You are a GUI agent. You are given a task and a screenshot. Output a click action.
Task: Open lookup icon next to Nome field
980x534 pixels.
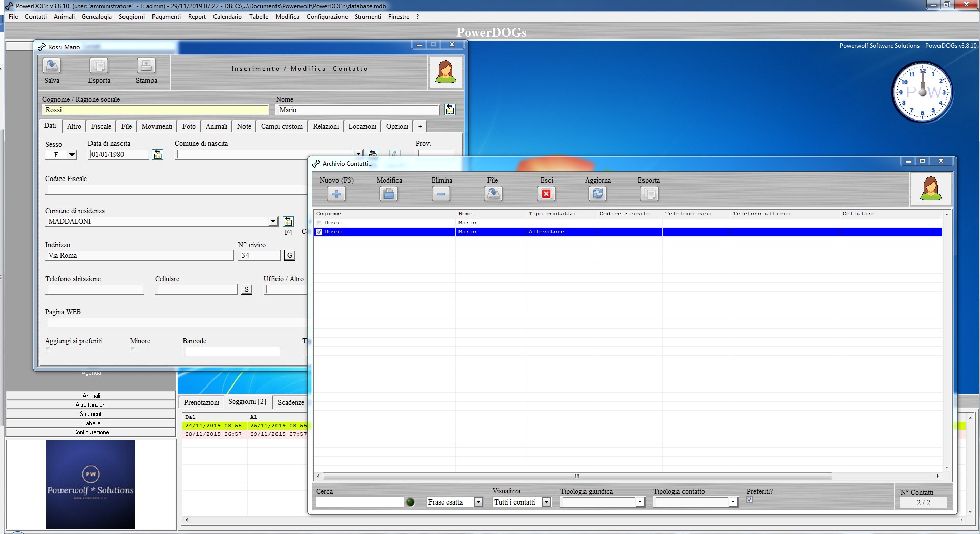(x=450, y=110)
